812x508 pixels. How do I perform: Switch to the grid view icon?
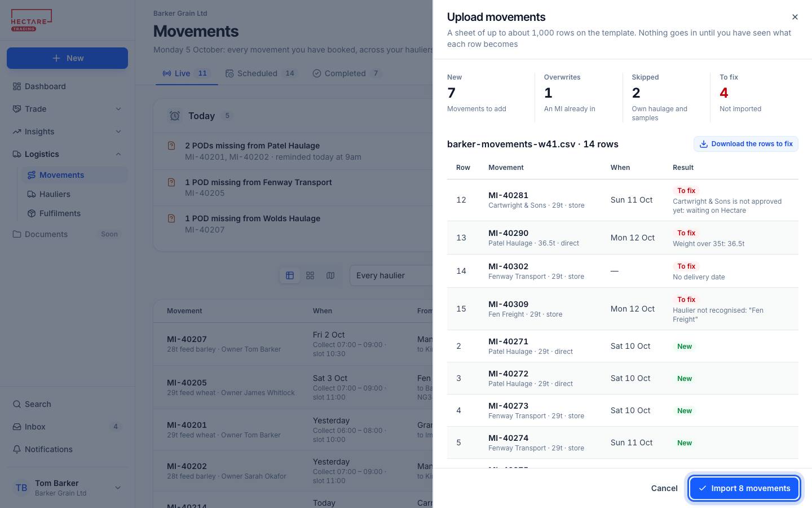[x=310, y=275]
